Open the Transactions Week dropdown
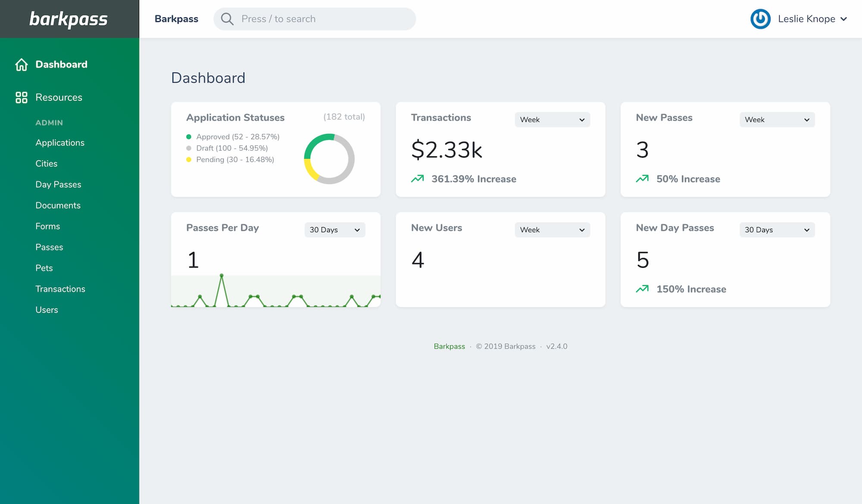Viewport: 862px width, 504px height. 552,120
